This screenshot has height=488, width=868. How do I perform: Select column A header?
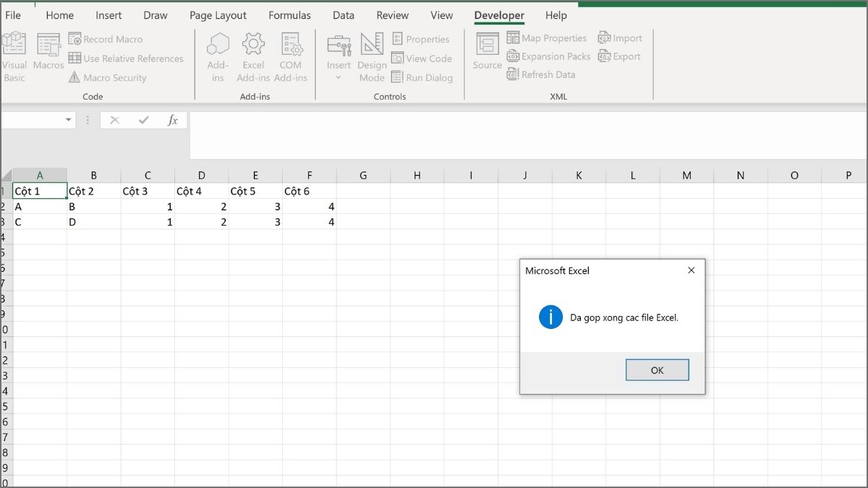[40, 175]
